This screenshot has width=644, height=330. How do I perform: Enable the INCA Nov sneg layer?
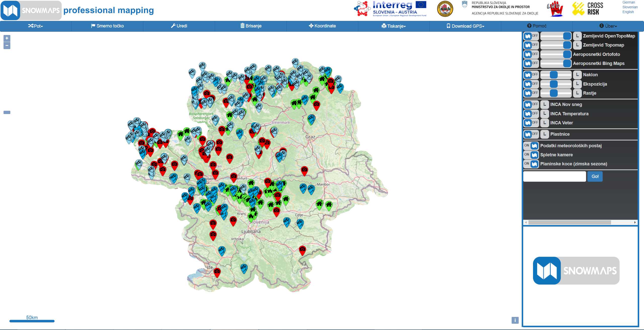pyautogui.click(x=531, y=104)
